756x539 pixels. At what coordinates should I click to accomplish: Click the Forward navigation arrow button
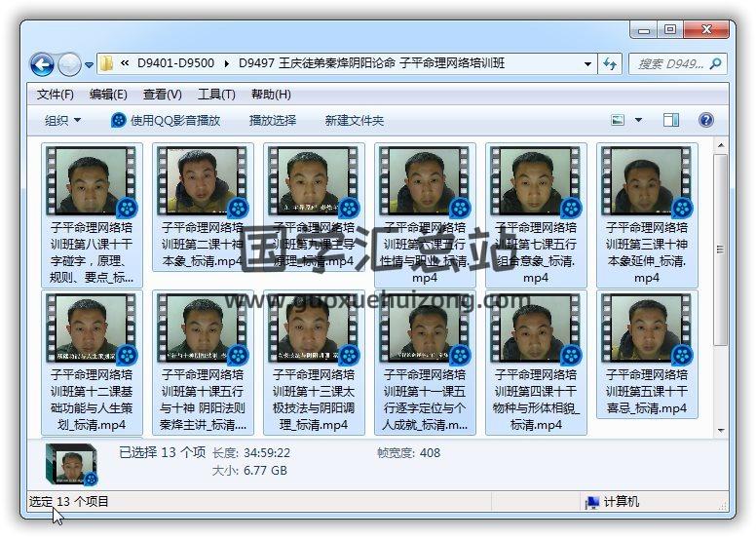point(69,64)
